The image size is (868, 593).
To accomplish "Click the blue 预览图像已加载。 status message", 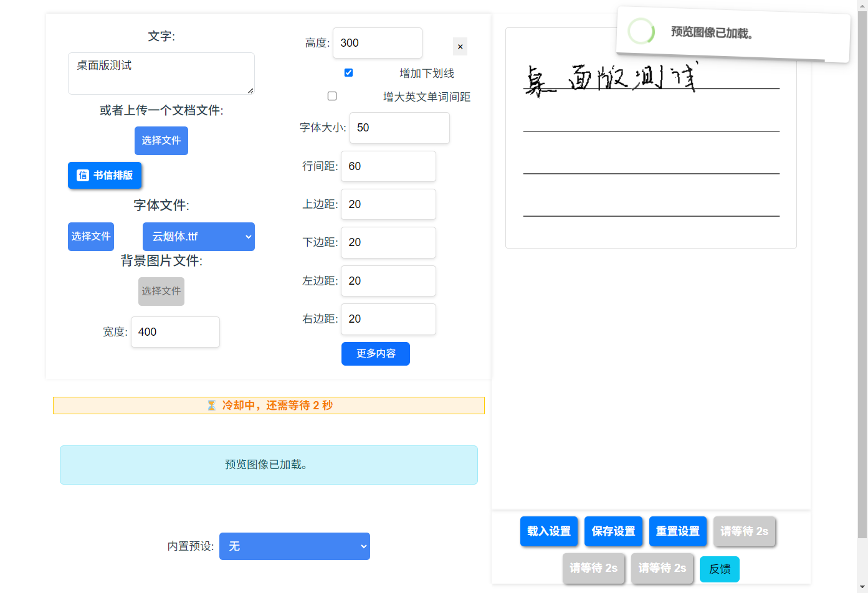I will 269,465.
